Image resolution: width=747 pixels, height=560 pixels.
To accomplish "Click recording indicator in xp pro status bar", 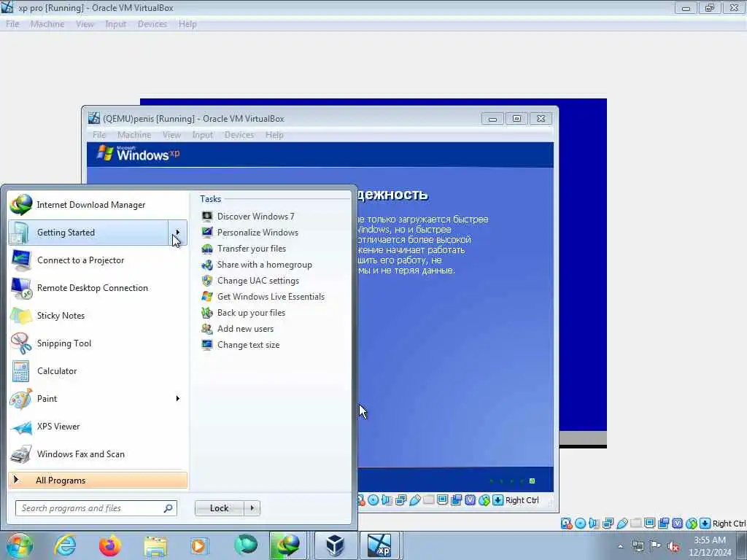I will coord(663,524).
